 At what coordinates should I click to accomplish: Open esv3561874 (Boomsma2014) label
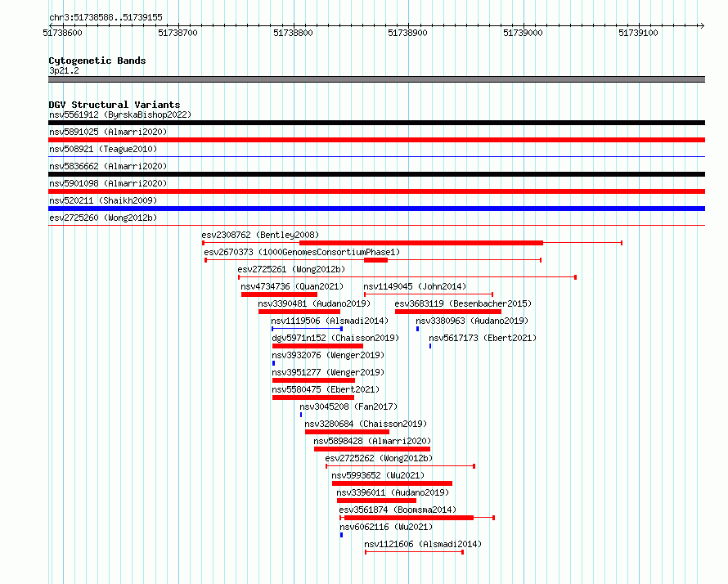pos(398,510)
